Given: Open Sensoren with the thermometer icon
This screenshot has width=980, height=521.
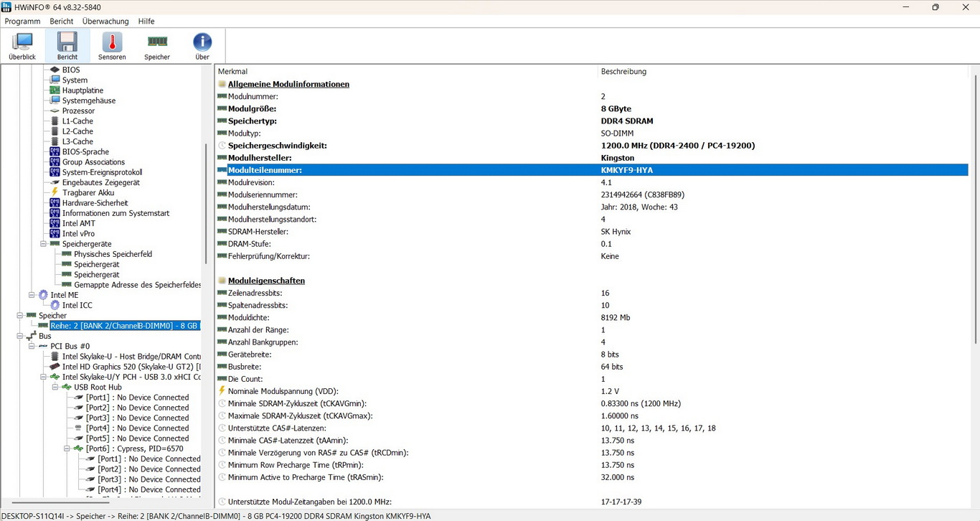Looking at the screenshot, I should click(x=112, y=46).
